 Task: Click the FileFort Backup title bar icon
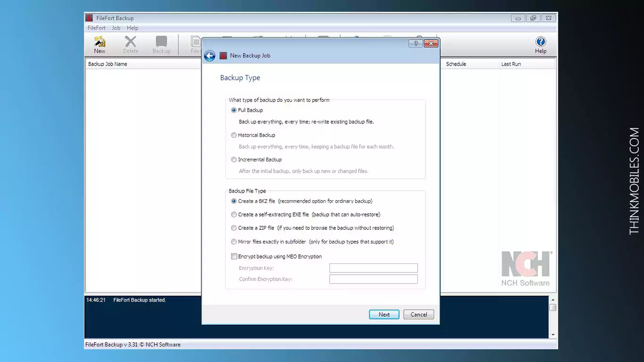89,18
